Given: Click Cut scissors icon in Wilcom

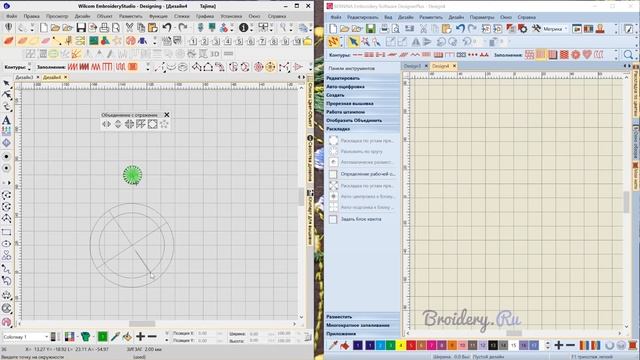Looking at the screenshot, I should [129, 28].
